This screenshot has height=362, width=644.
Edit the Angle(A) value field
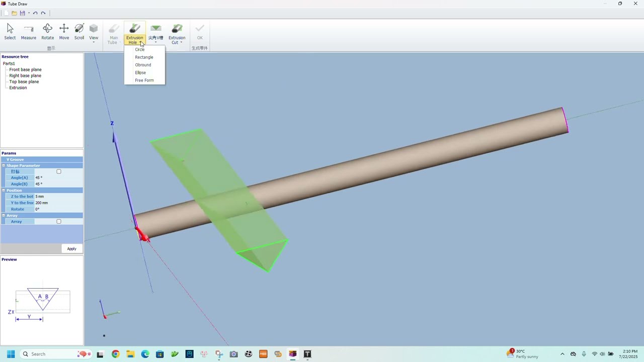point(58,177)
